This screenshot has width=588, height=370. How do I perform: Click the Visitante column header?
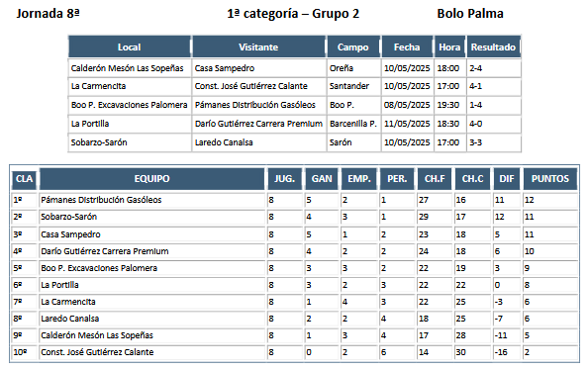tap(258, 46)
